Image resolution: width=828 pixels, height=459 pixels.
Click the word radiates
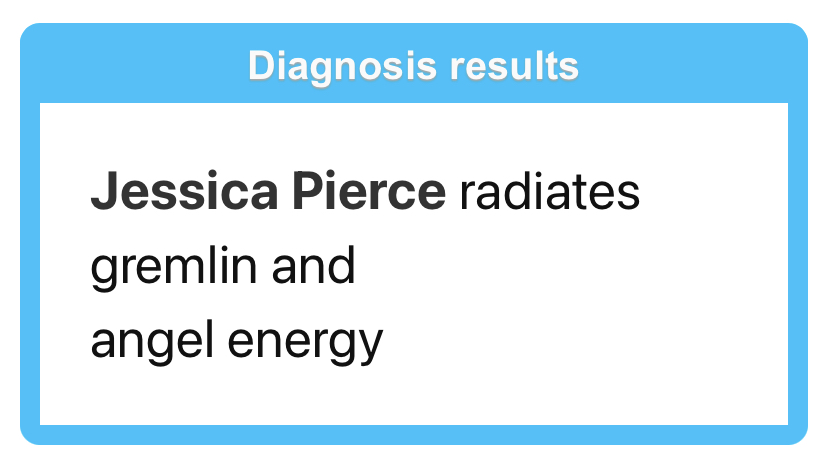[x=550, y=191]
